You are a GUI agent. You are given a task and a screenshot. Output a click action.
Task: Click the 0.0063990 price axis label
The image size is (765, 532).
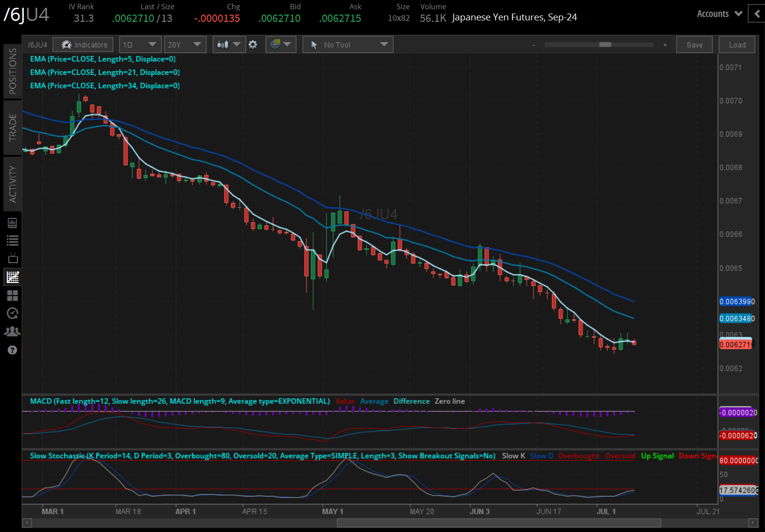pyautogui.click(x=737, y=302)
